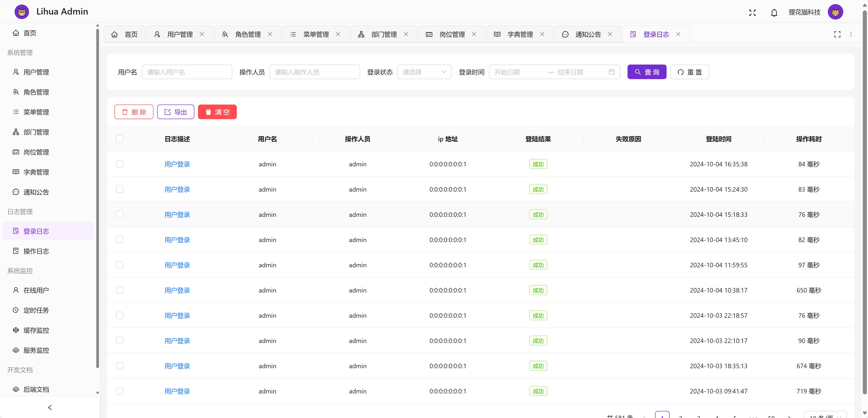
Task: Open the 登录状态 dropdown
Action: (x=424, y=72)
